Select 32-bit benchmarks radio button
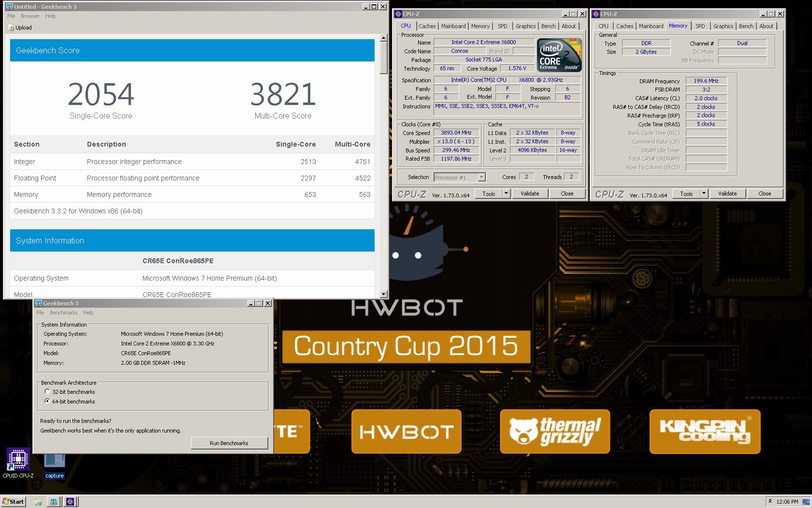 [x=47, y=392]
